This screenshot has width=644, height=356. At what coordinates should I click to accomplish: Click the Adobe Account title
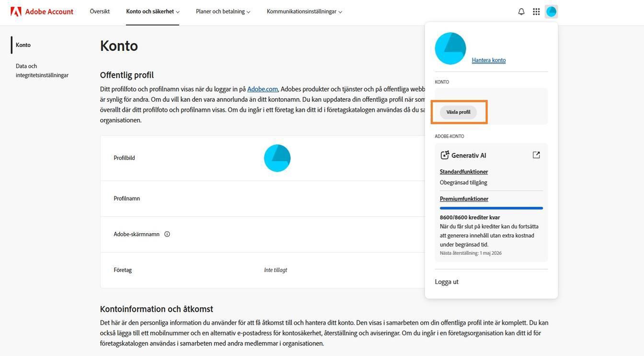pyautogui.click(x=49, y=12)
